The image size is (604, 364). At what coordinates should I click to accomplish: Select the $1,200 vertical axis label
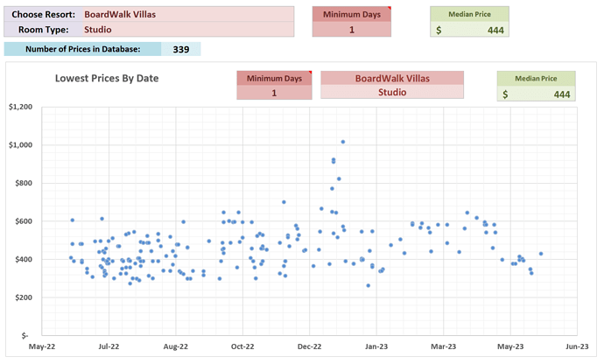point(20,107)
